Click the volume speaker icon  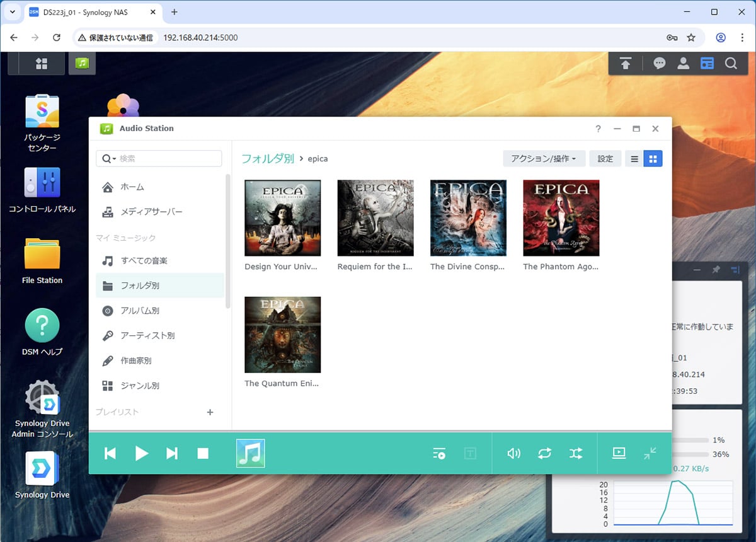[x=514, y=453]
